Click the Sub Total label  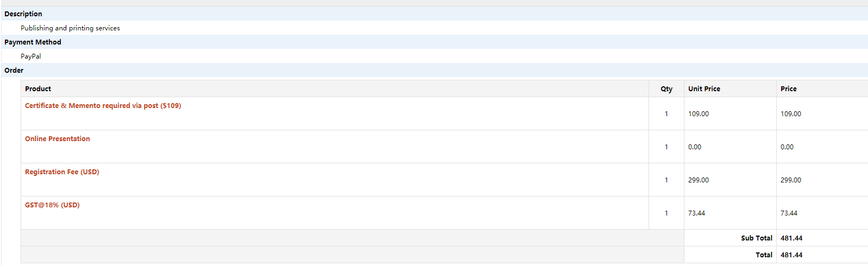tap(756, 238)
